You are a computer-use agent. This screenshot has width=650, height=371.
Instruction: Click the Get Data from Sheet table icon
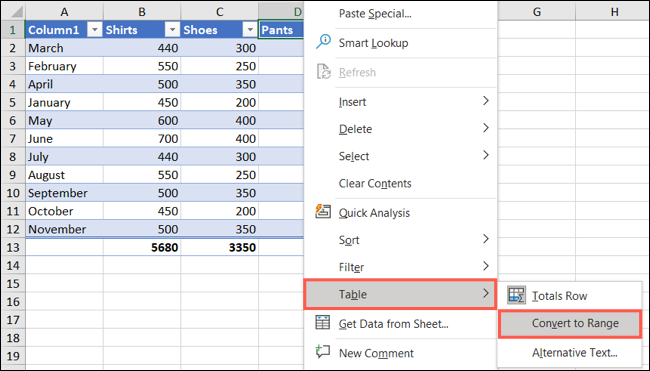(x=323, y=322)
